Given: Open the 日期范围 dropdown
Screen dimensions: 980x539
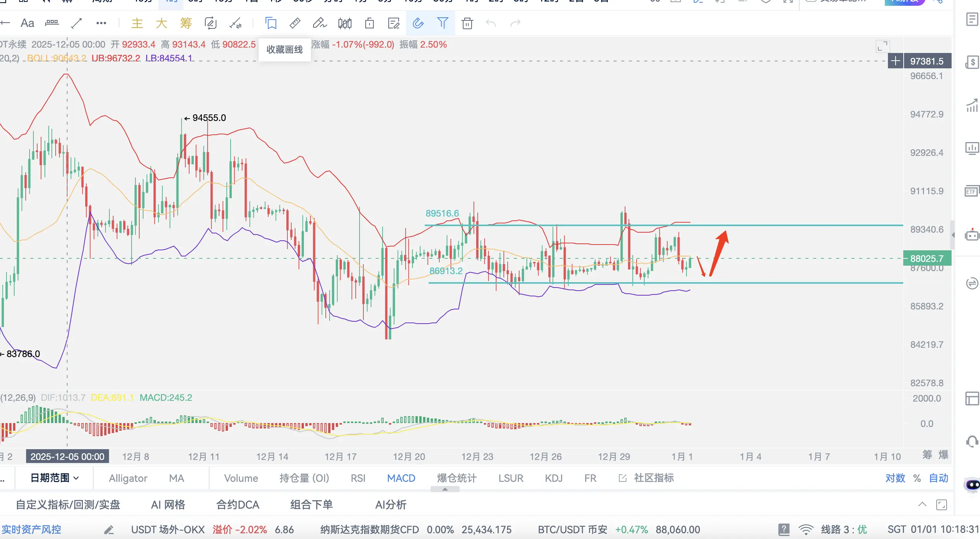Looking at the screenshot, I should (54, 478).
